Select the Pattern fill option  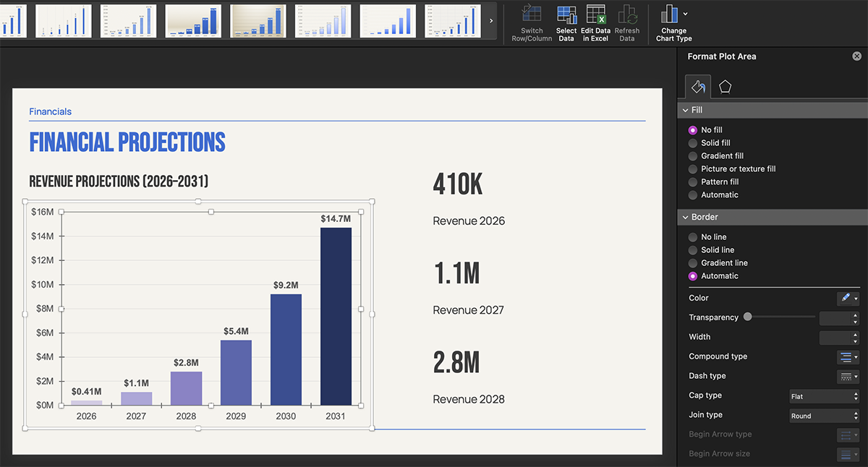pos(693,182)
